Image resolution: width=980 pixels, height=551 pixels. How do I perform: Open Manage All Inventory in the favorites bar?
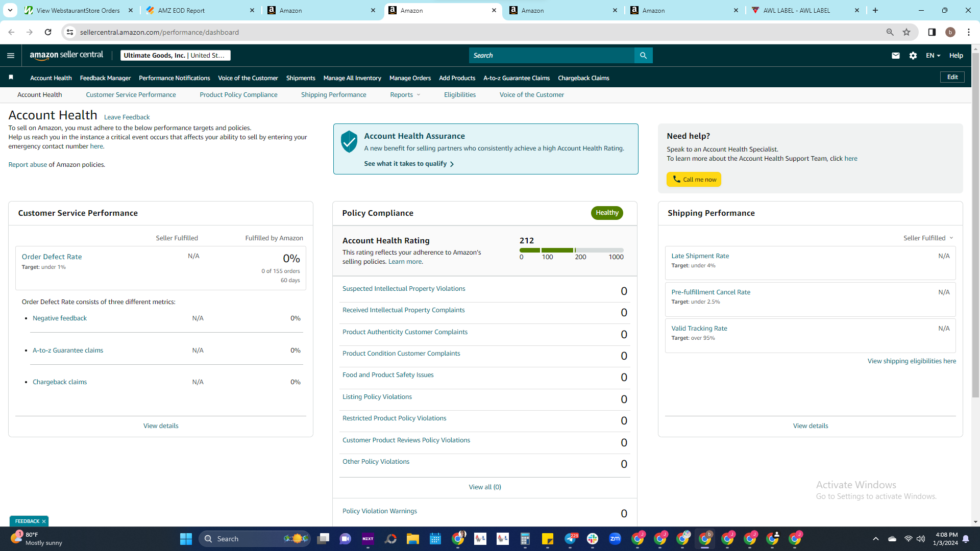pyautogui.click(x=352, y=78)
